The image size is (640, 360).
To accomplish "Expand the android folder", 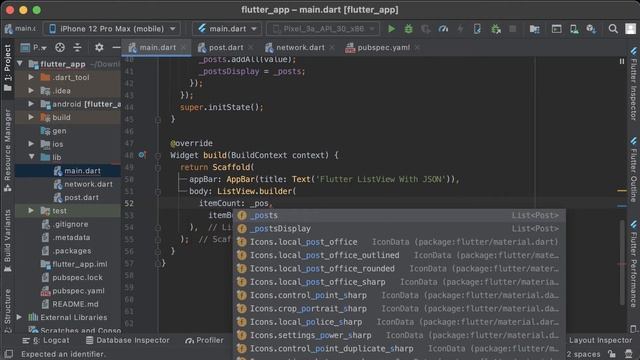I will pos(31,104).
